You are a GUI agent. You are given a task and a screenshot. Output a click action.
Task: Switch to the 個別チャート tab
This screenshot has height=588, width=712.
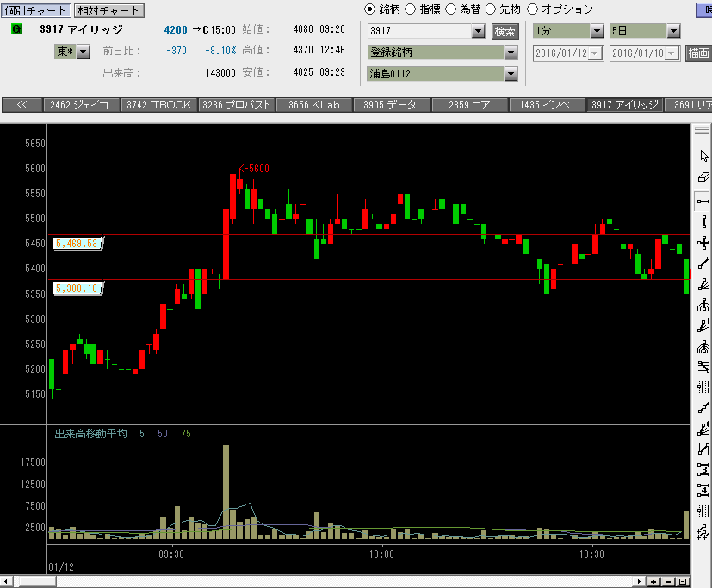point(36,10)
